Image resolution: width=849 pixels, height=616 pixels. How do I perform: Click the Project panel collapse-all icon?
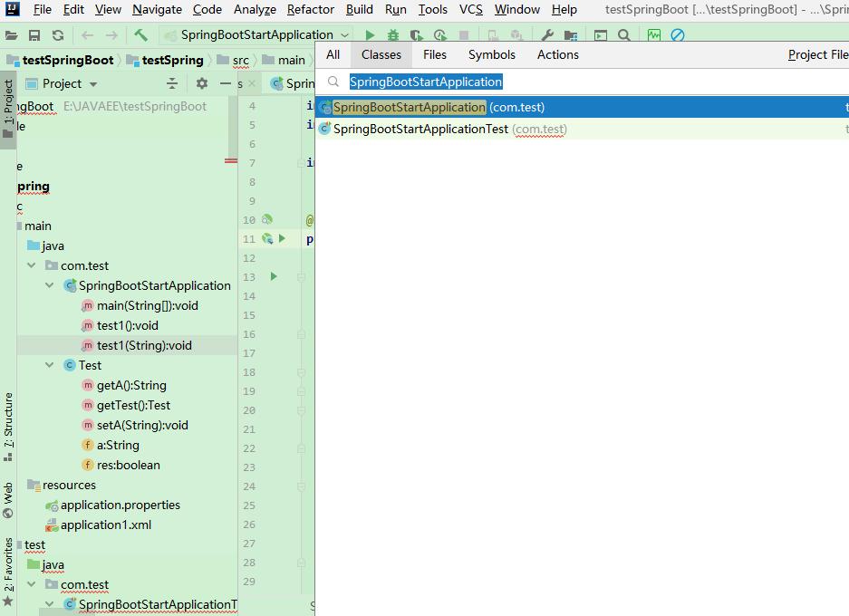coord(172,83)
